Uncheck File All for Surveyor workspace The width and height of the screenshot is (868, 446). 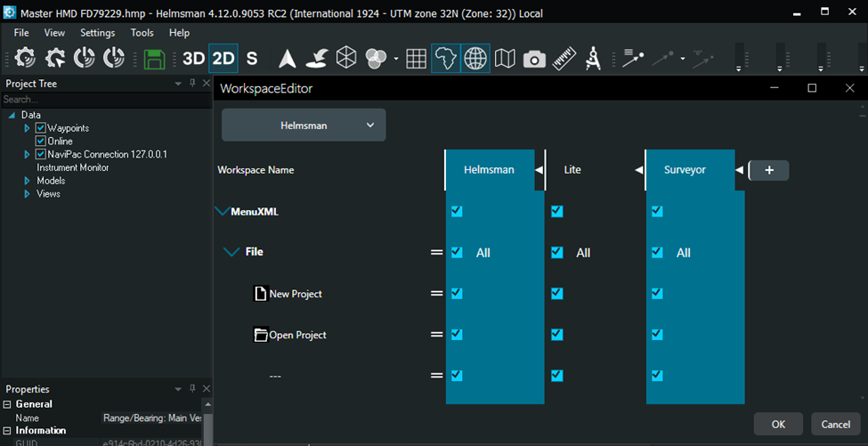click(x=657, y=252)
